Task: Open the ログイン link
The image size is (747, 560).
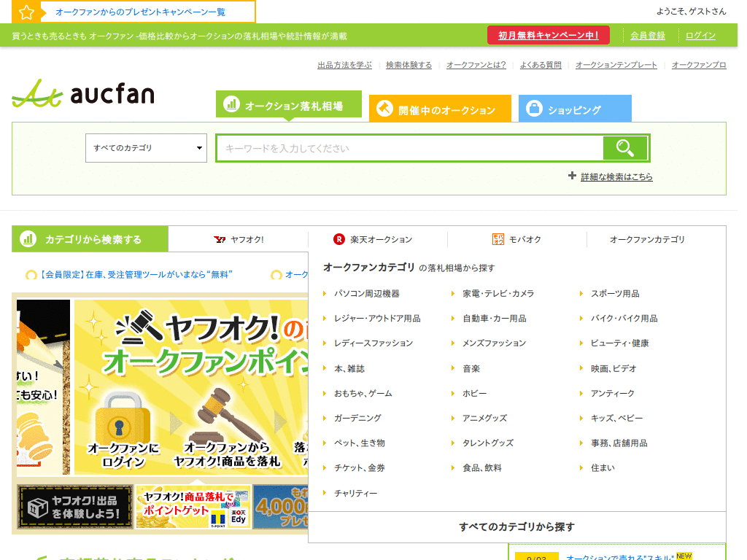Action: (x=700, y=36)
